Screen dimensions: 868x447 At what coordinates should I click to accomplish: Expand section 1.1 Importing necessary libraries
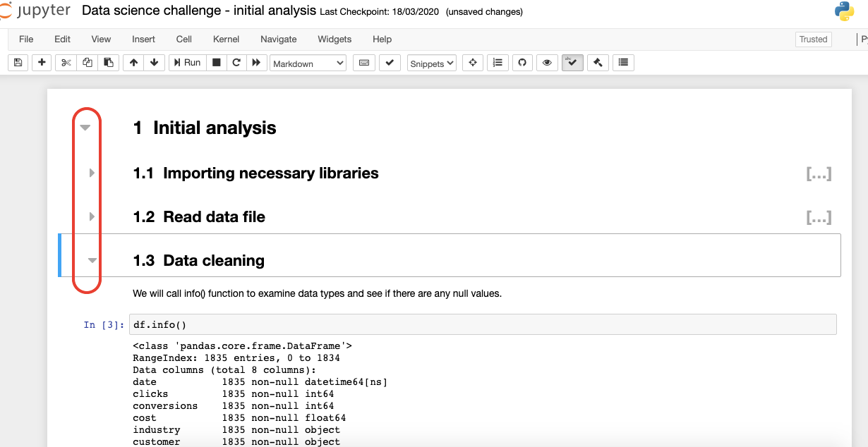pyautogui.click(x=90, y=173)
